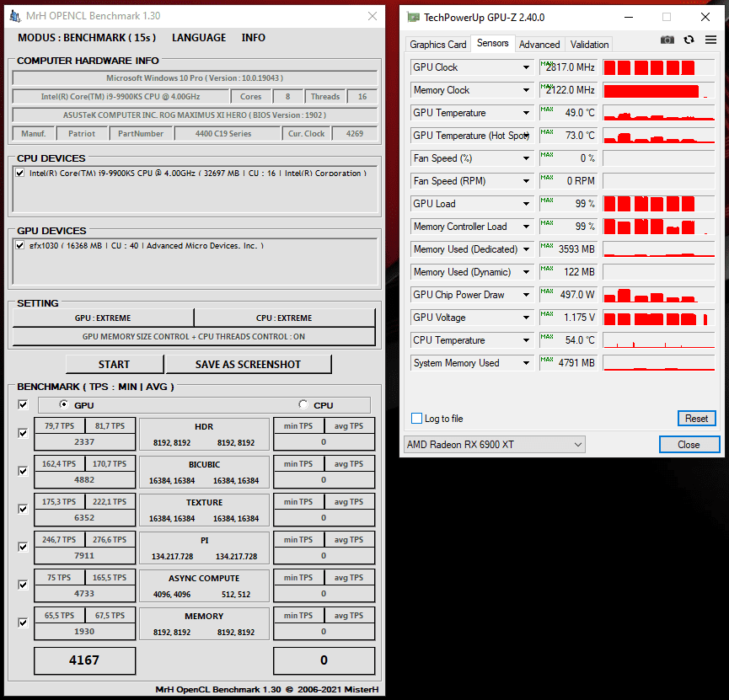Open the GPU Clock sensor dropdown
The image size is (729, 700).
[526, 67]
